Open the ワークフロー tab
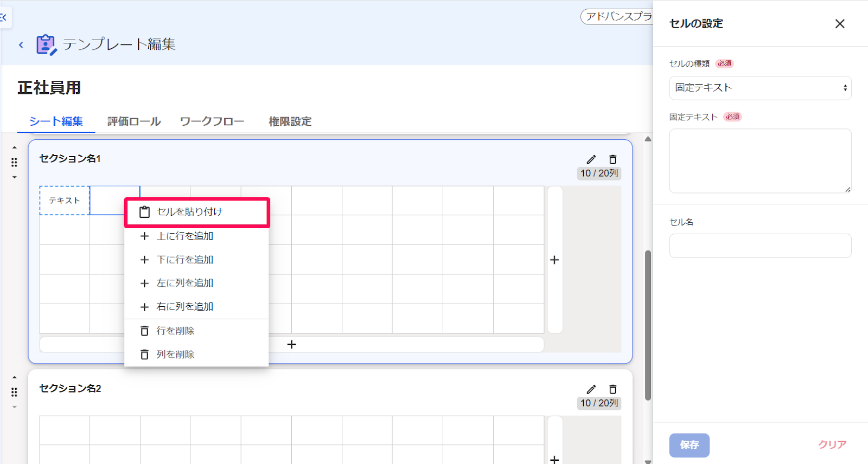The image size is (868, 464). 212,121
